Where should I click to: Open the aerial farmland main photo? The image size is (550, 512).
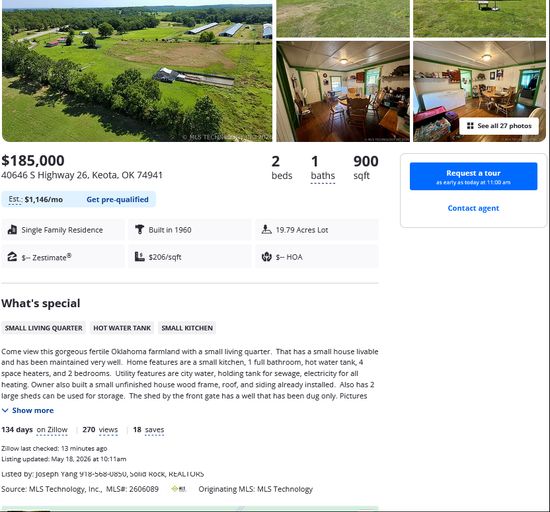coord(137,71)
